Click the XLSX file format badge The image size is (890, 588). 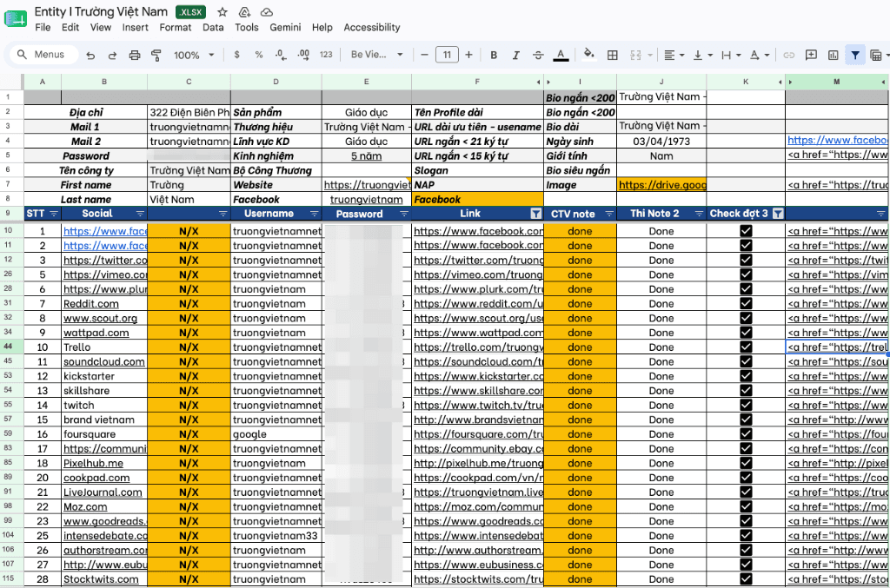pyautogui.click(x=190, y=12)
